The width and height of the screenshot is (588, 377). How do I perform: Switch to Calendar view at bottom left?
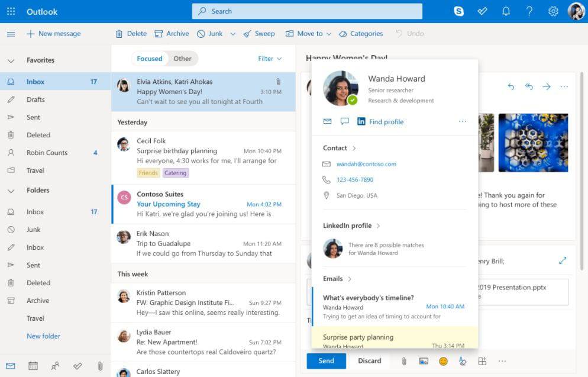tap(33, 367)
